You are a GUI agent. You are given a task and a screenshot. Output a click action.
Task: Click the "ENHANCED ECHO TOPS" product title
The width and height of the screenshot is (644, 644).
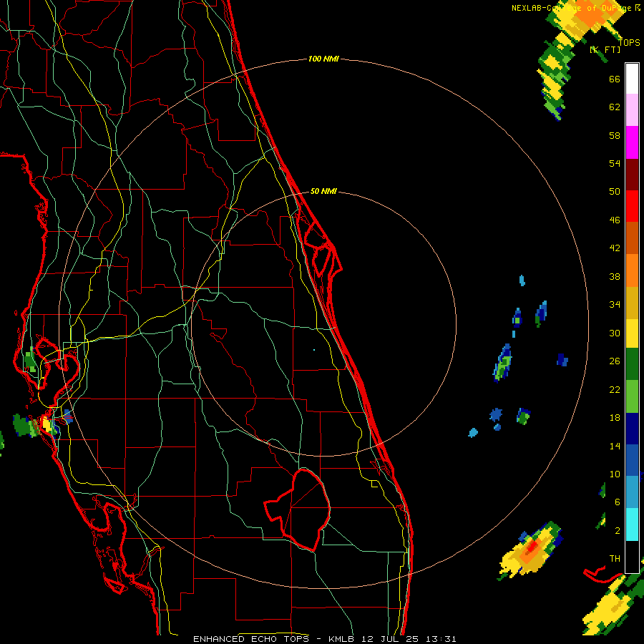[x=251, y=639]
